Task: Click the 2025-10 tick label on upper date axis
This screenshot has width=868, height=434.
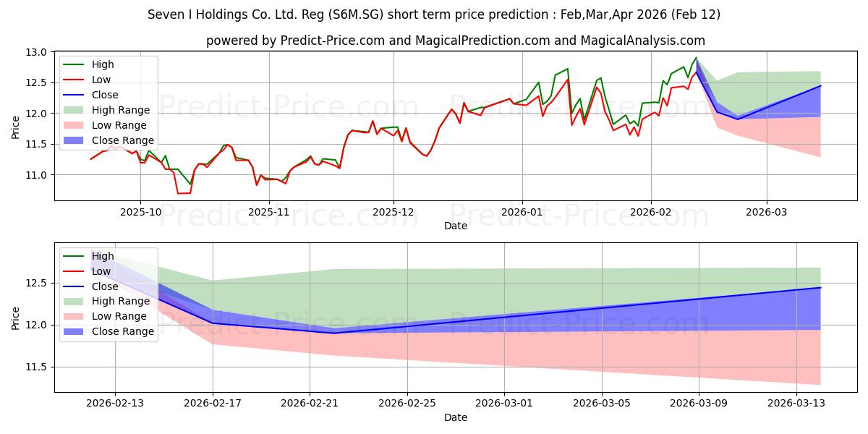Action: point(140,213)
